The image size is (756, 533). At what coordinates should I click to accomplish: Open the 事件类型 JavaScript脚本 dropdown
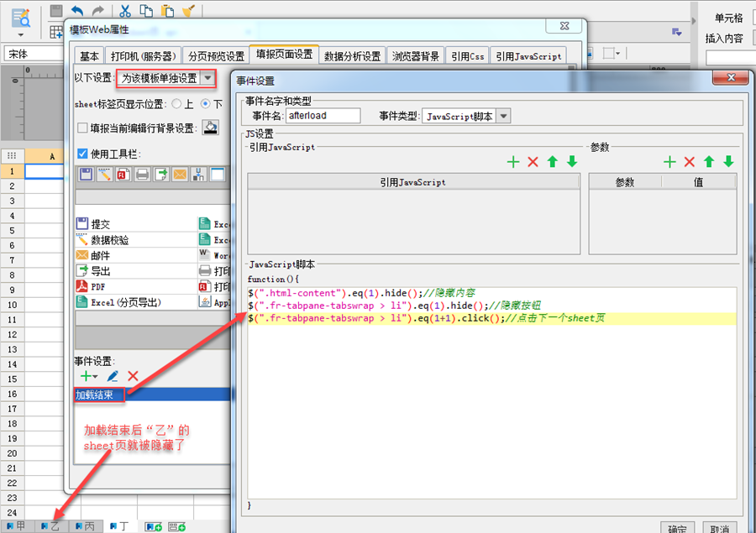(x=503, y=116)
